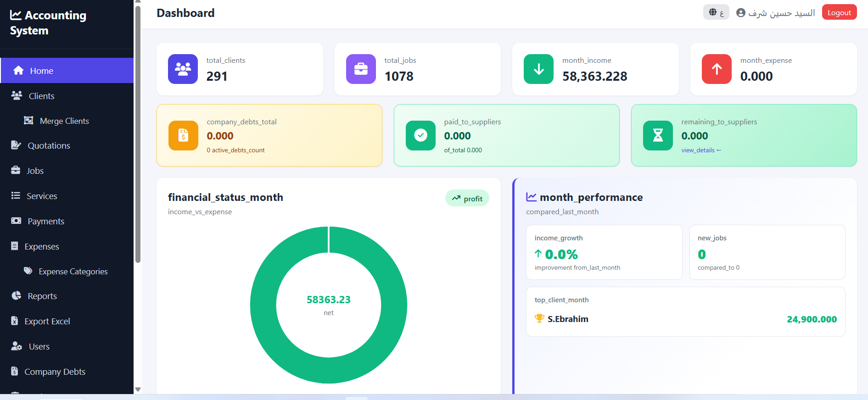
Task: Go to Clients in sidebar
Action: [x=67, y=96]
